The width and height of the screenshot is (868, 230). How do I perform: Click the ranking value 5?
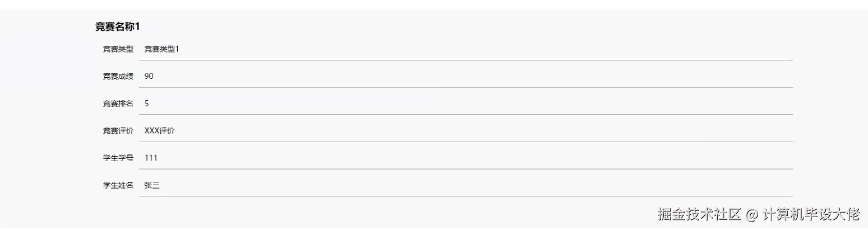(146, 104)
